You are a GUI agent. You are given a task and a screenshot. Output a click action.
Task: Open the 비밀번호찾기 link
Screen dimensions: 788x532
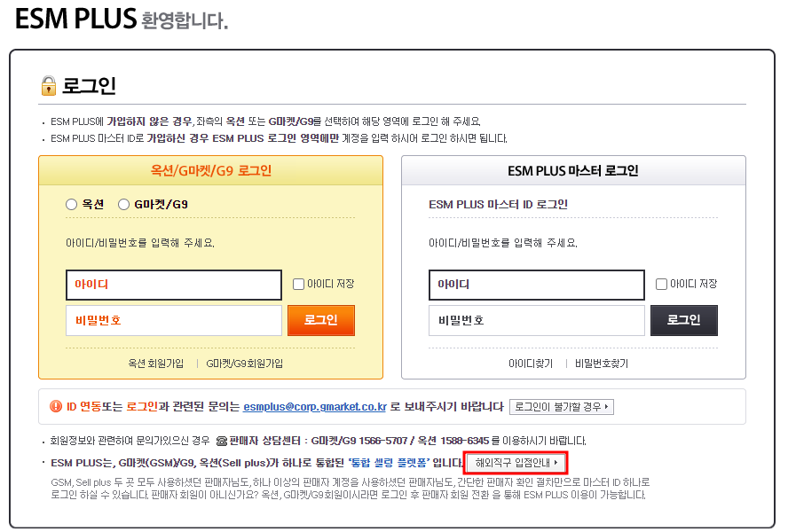tap(602, 364)
